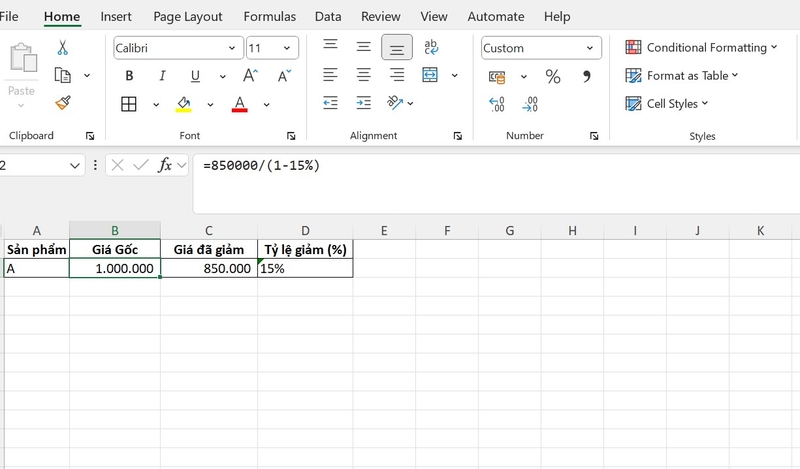Click the Insert Function fx icon

[165, 165]
